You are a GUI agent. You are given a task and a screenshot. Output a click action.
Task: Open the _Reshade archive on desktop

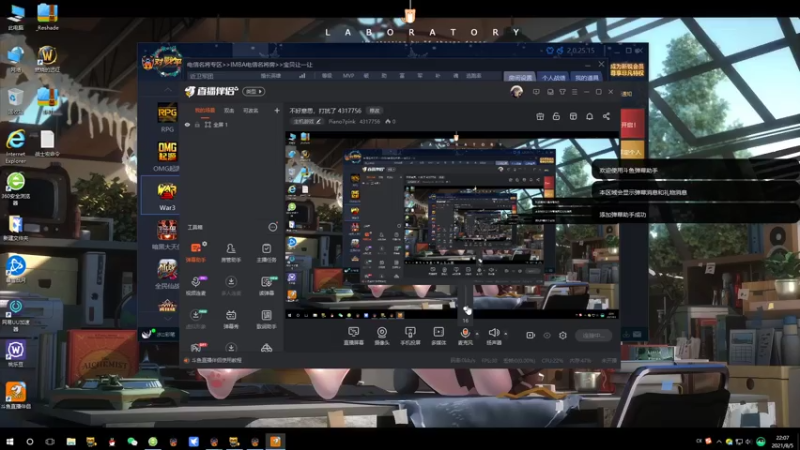pyautogui.click(x=47, y=17)
